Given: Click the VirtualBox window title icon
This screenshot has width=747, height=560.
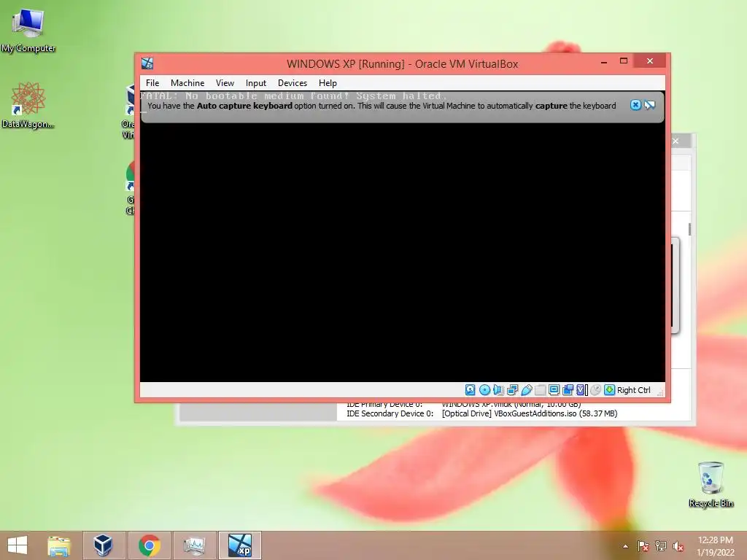Looking at the screenshot, I should (x=147, y=63).
